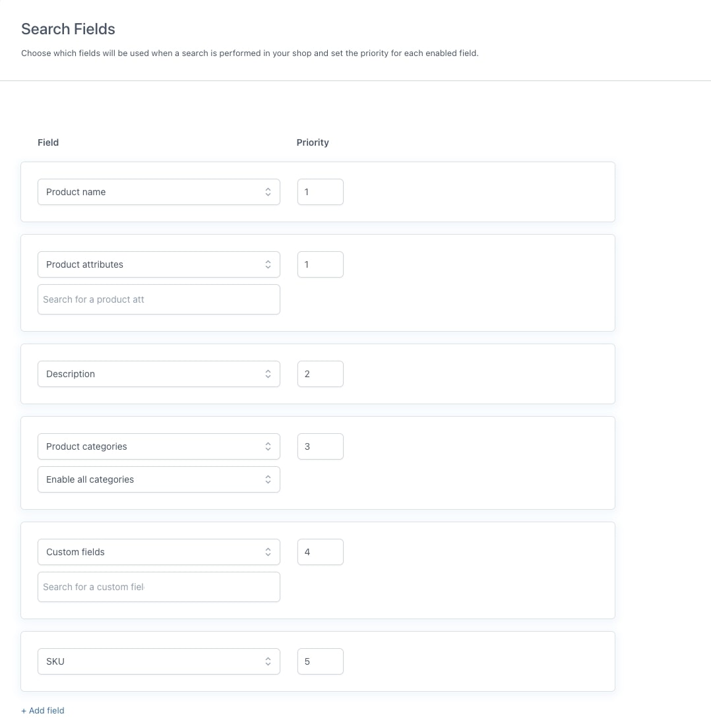Open the Description field dropdown
Image resolution: width=711 pixels, height=728 pixels.
(x=158, y=374)
